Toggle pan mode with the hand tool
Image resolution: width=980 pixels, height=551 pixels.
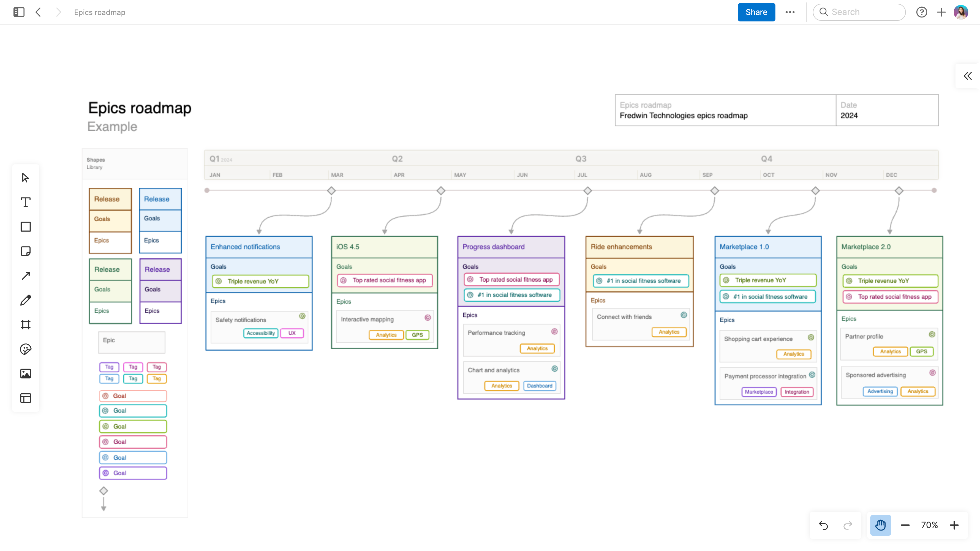(x=881, y=525)
